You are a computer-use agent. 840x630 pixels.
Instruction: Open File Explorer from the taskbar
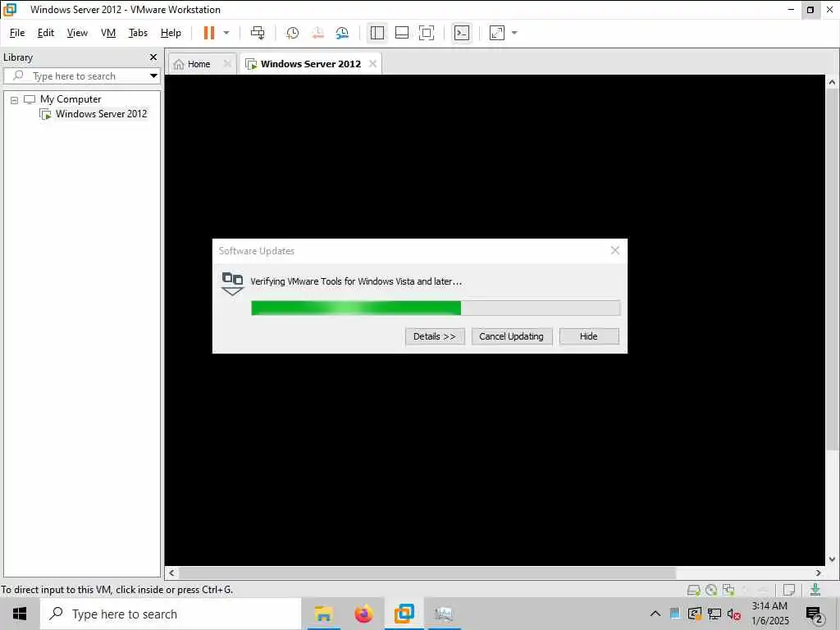[x=323, y=614]
